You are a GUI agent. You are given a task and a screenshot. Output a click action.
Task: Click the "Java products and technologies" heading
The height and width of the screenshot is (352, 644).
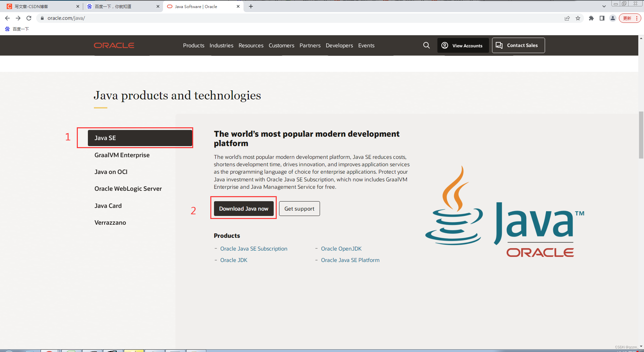[177, 96]
